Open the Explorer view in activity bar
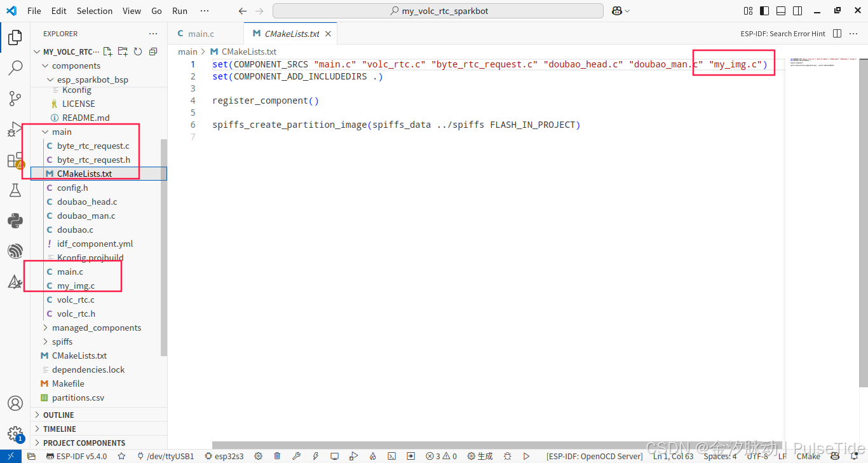This screenshot has height=463, width=868. (15, 37)
